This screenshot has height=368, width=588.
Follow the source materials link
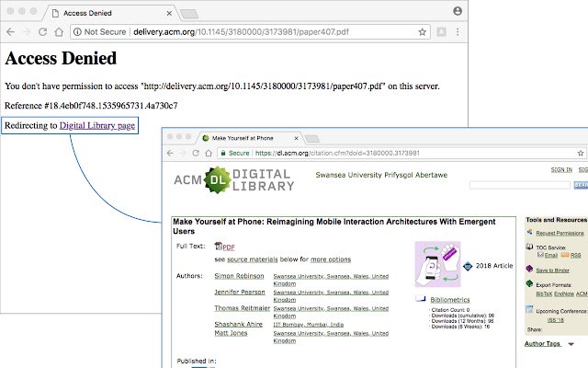253,259
